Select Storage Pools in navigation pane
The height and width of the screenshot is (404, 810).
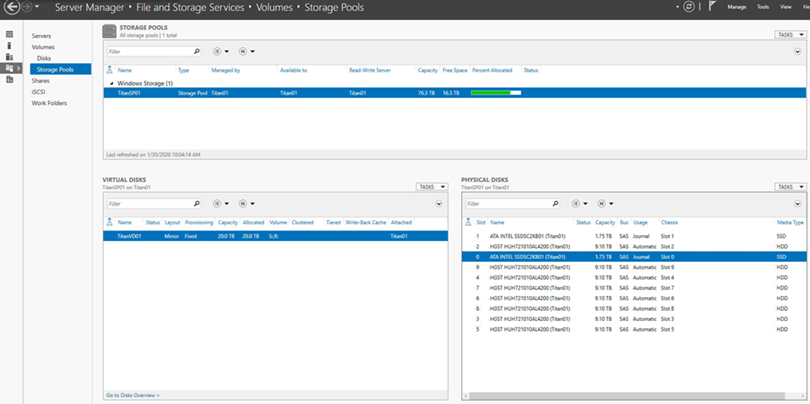[60, 69]
